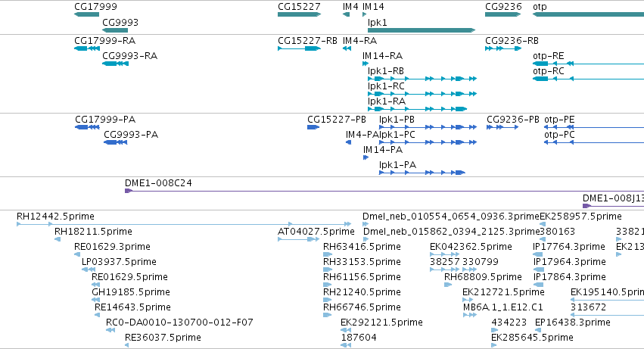Select the IM4-RA transcript
Image resolution: width=644 pixels, height=349 pixels.
pyautogui.click(x=347, y=48)
